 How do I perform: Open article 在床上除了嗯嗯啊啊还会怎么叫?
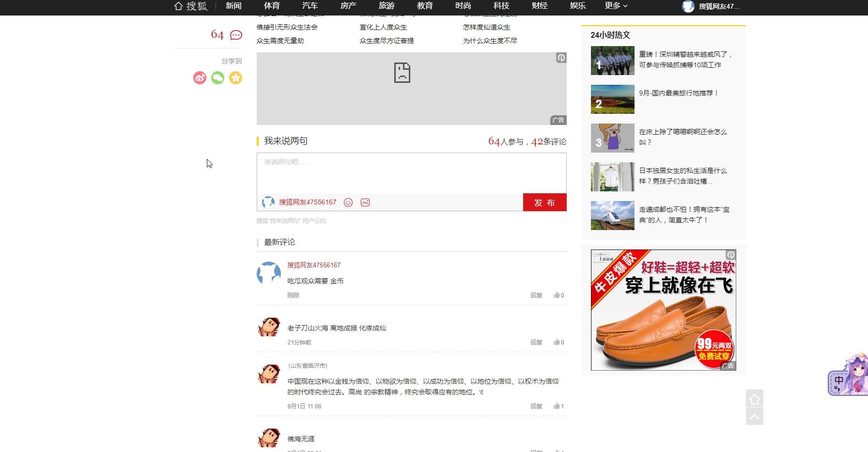[x=683, y=137]
